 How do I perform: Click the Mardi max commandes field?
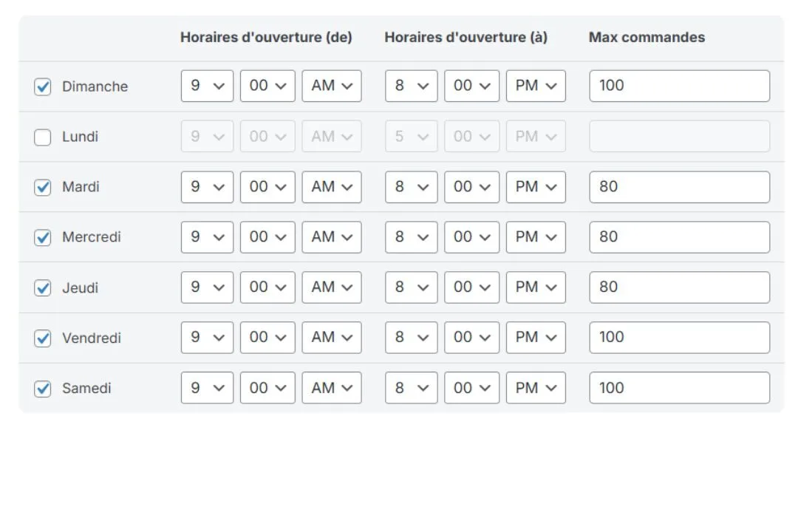[x=680, y=187]
